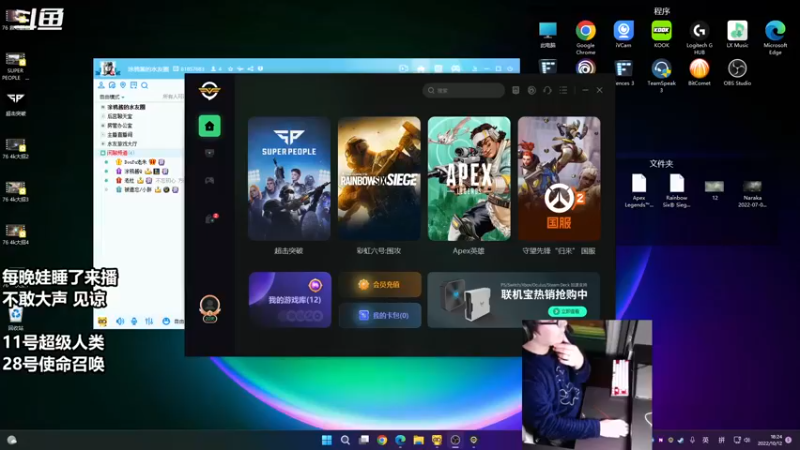Open the customer service headset icon
800x450 pixels.
pyautogui.click(x=547, y=90)
